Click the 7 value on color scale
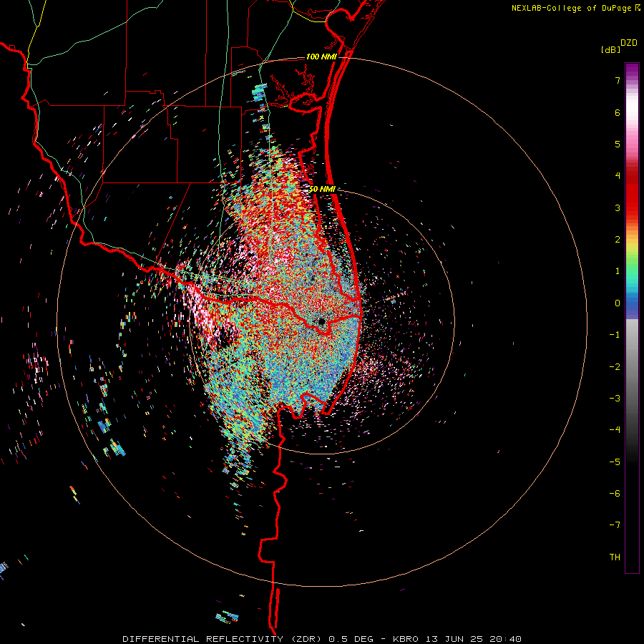Viewport: 644px width, 644px height. [618, 80]
